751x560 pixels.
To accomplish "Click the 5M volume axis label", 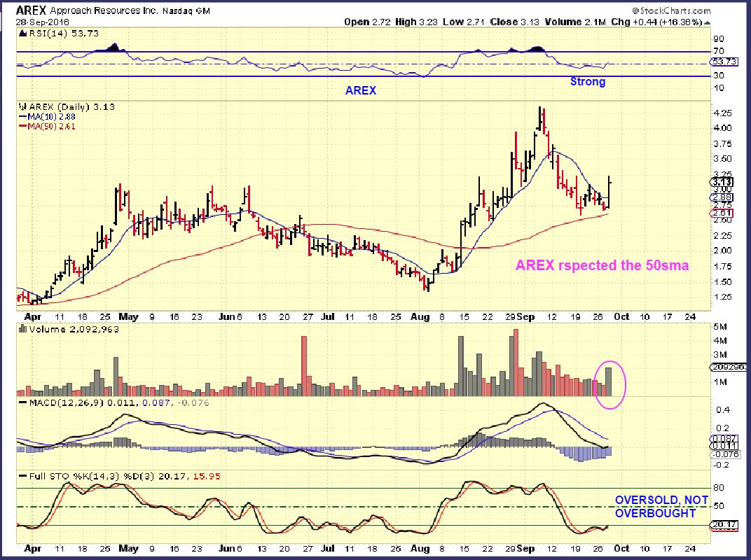I will pyautogui.click(x=720, y=327).
